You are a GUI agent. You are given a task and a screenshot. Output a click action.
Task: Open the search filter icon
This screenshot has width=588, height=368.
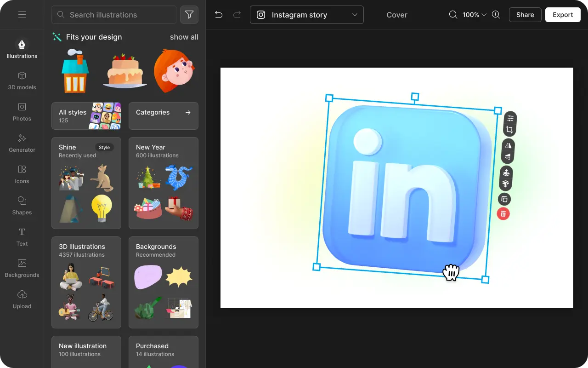pyautogui.click(x=189, y=14)
